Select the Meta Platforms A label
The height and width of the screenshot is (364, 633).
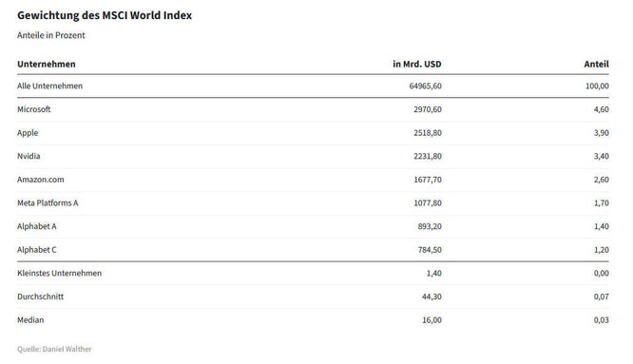pos(48,203)
